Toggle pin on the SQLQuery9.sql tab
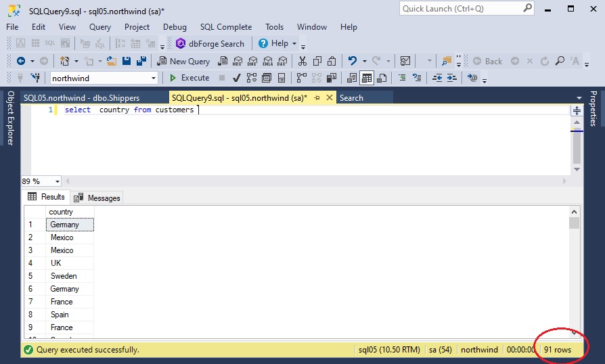The height and width of the screenshot is (364, 605). (317, 98)
